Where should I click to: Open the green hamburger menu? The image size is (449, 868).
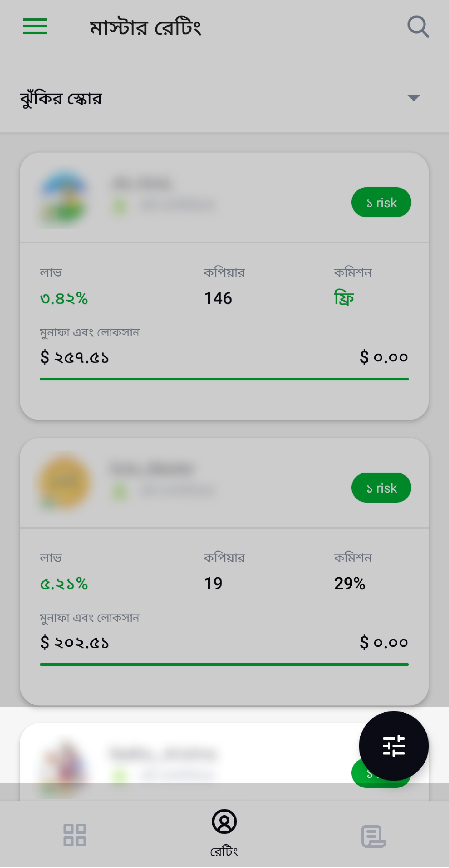click(35, 26)
